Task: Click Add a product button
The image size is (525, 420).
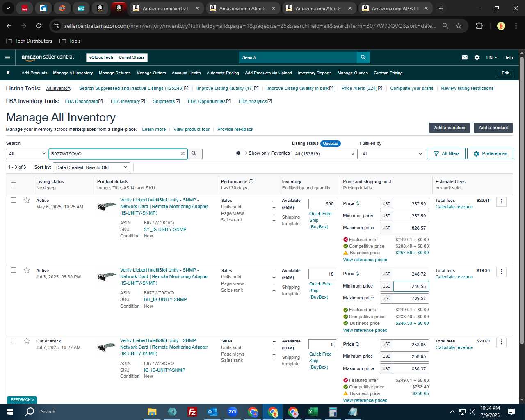Action: point(493,128)
